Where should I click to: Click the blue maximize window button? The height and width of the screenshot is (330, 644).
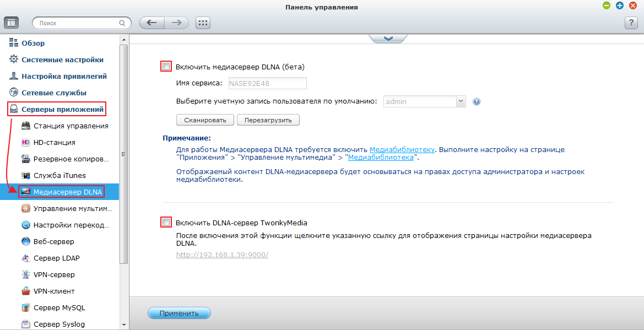(619, 6)
